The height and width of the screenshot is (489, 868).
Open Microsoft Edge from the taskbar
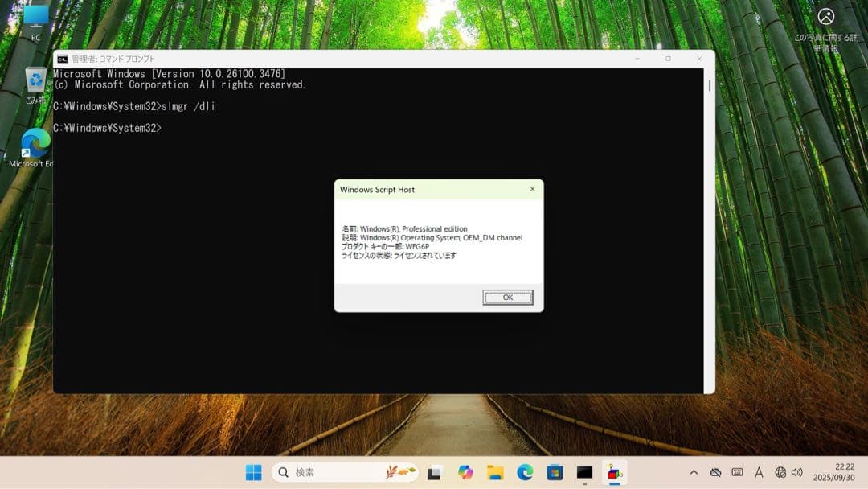525,473
